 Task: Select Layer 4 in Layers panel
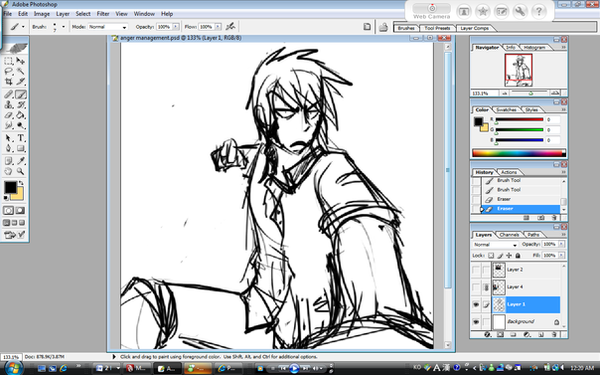(527, 287)
